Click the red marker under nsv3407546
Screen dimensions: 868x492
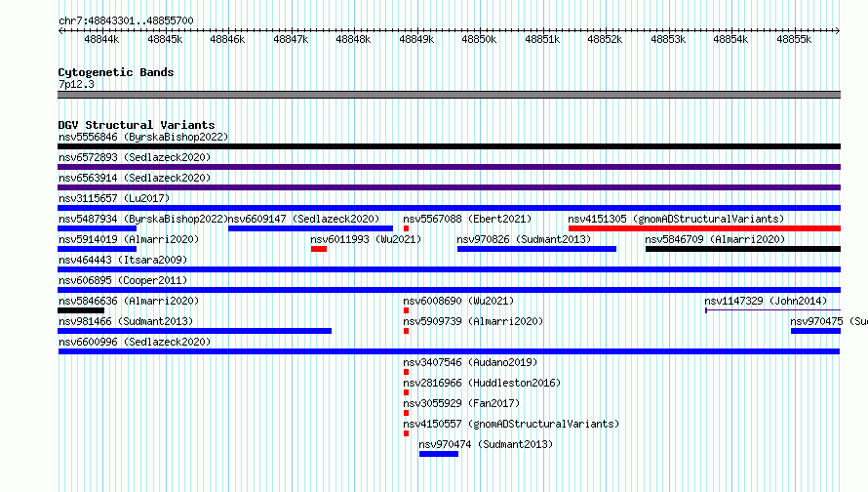pyautogui.click(x=407, y=372)
